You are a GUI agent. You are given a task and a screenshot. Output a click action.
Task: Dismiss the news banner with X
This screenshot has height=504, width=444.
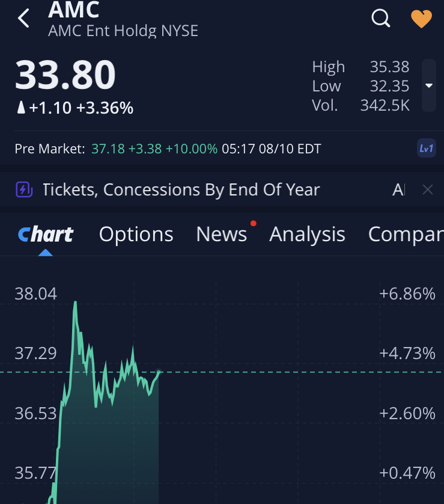[x=427, y=190]
